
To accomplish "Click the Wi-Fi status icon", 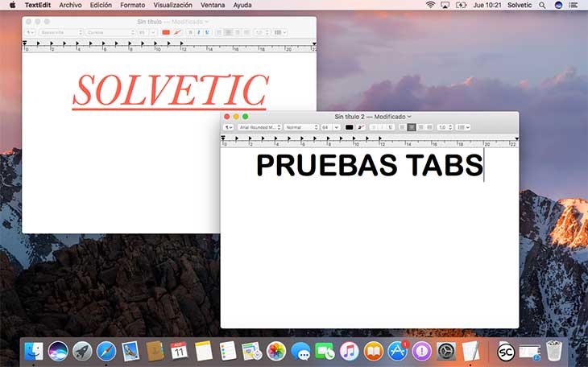I will pos(430,5).
